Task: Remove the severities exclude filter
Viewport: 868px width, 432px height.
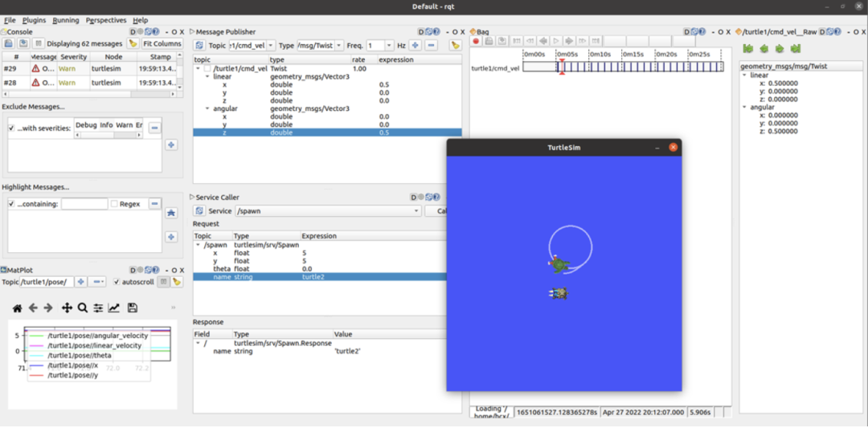Action: tap(155, 128)
